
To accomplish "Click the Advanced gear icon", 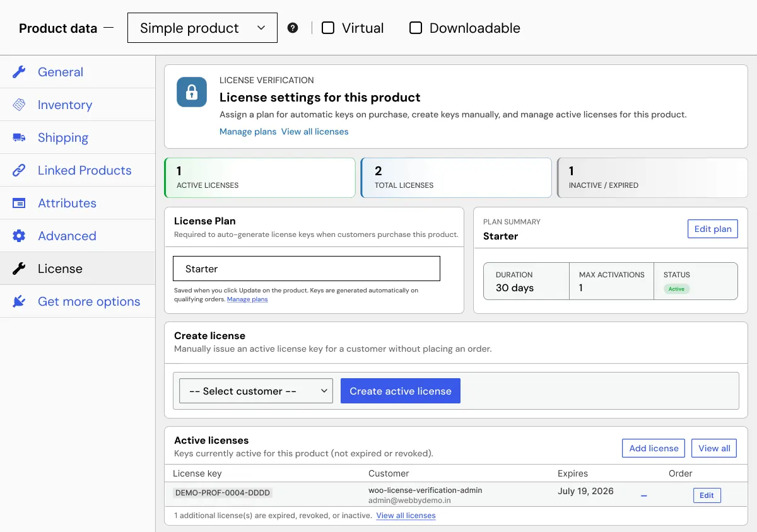I will 19,236.
